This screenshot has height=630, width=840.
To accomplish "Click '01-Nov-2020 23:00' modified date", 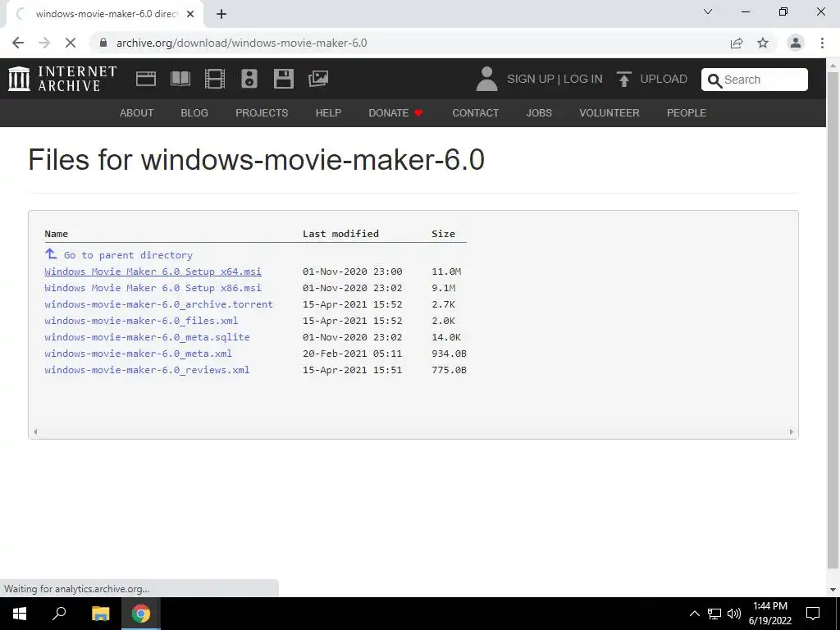I will (352, 272).
